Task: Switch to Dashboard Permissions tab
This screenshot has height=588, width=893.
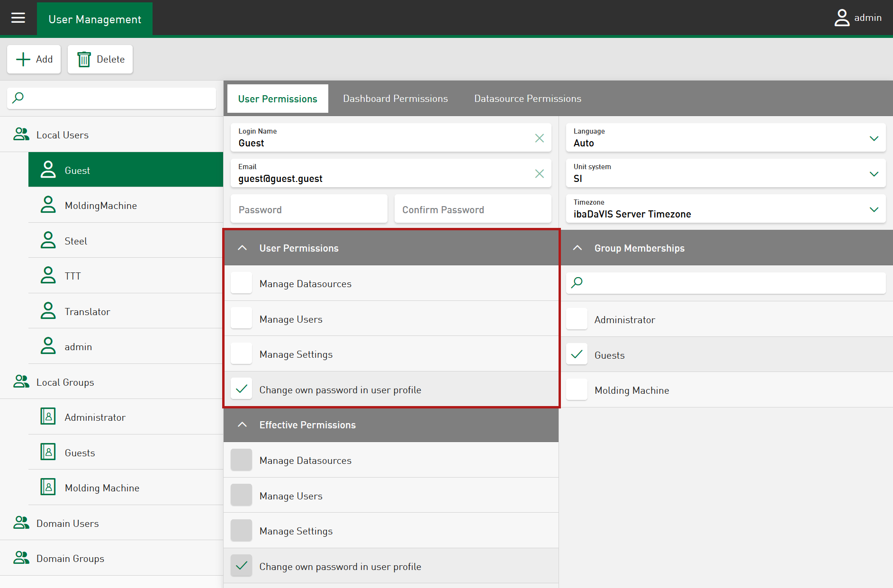Action: click(395, 99)
